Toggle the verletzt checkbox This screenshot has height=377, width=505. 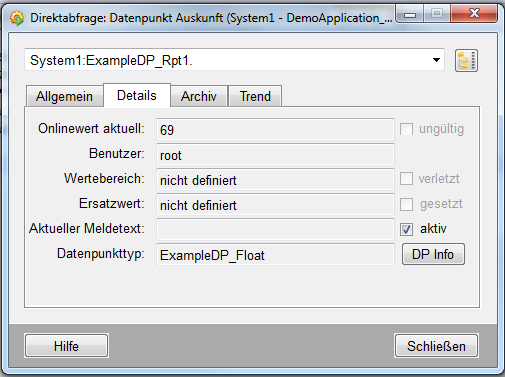pos(406,179)
